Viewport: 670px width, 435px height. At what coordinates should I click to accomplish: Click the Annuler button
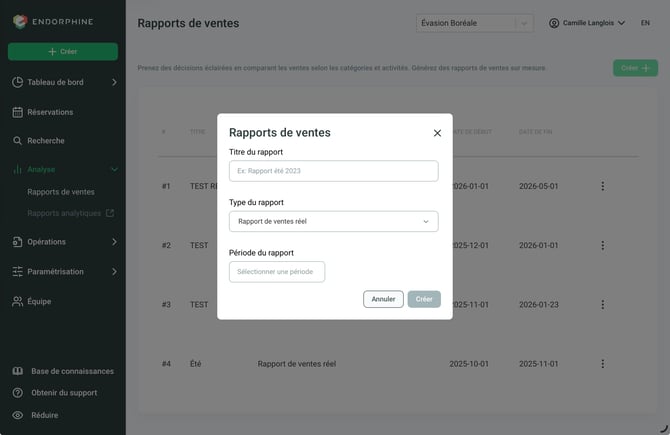click(x=383, y=299)
